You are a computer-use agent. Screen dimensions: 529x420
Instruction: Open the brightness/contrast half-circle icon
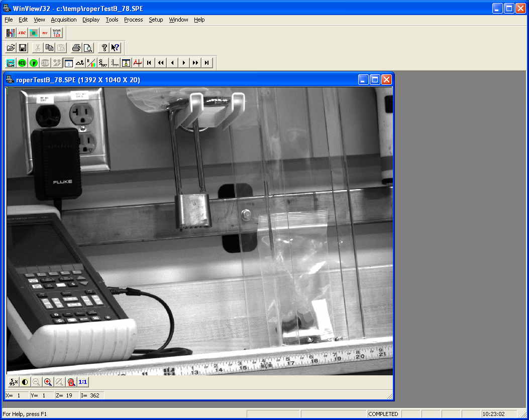pyautogui.click(x=25, y=382)
